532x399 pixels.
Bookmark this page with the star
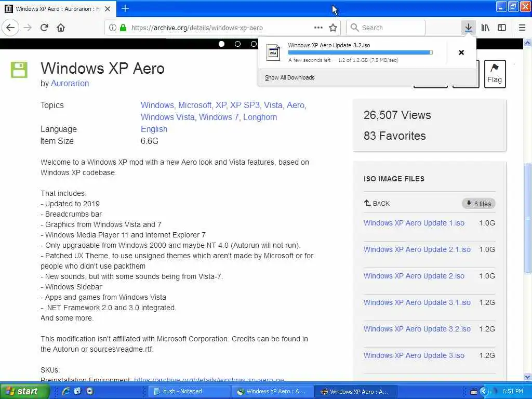(x=333, y=28)
